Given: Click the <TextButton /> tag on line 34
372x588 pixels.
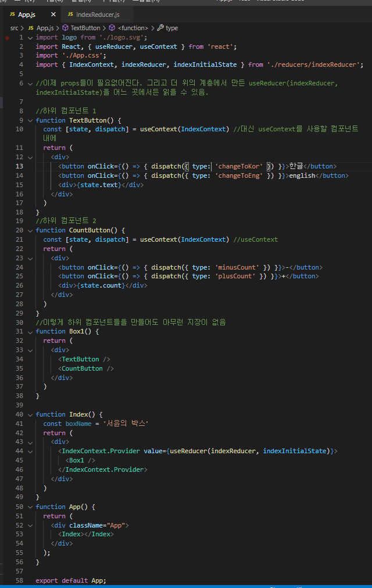Looking at the screenshot, I should tap(84, 359).
